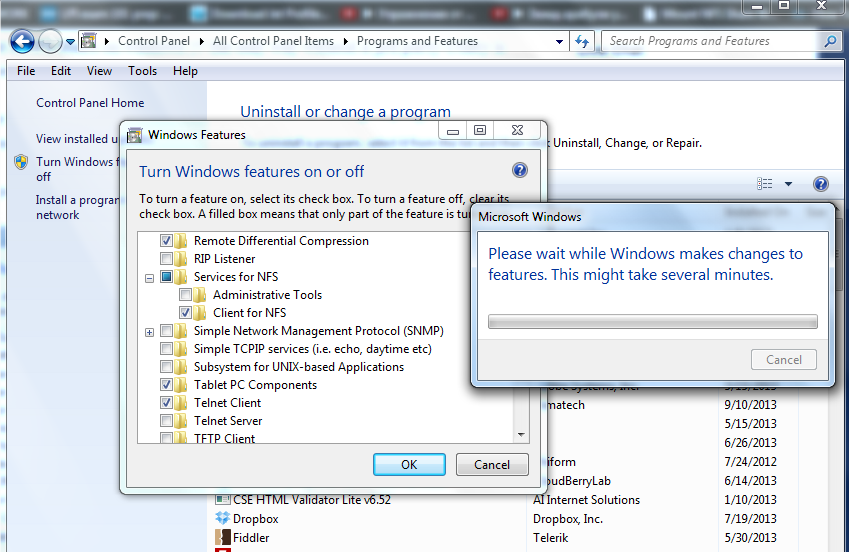The width and height of the screenshot is (849, 552).
Task: Open Windows Features help question mark
Action: pos(520,171)
